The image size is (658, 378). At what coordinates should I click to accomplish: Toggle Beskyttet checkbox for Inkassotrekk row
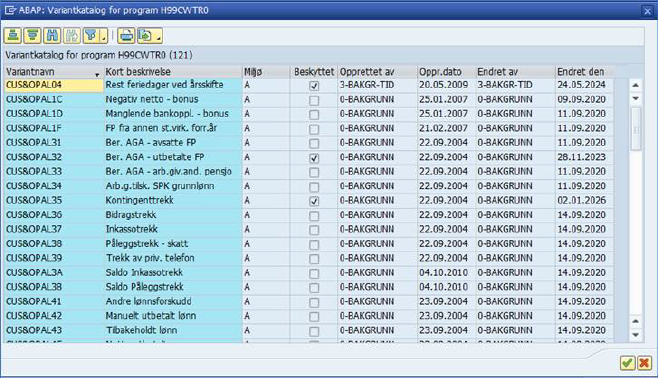[x=314, y=230]
